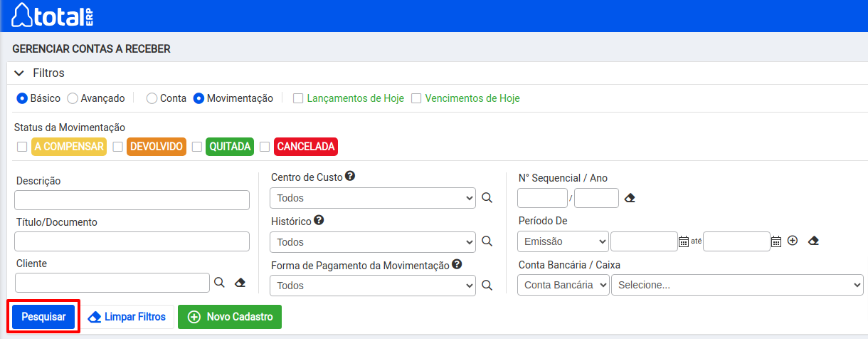Click the help icon next to Centro de Custo

click(x=350, y=176)
